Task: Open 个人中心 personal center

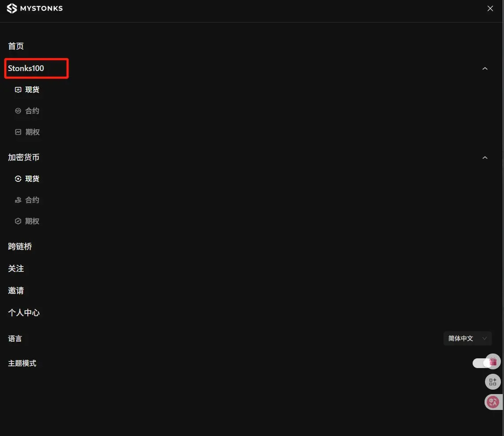Action: [x=24, y=313]
